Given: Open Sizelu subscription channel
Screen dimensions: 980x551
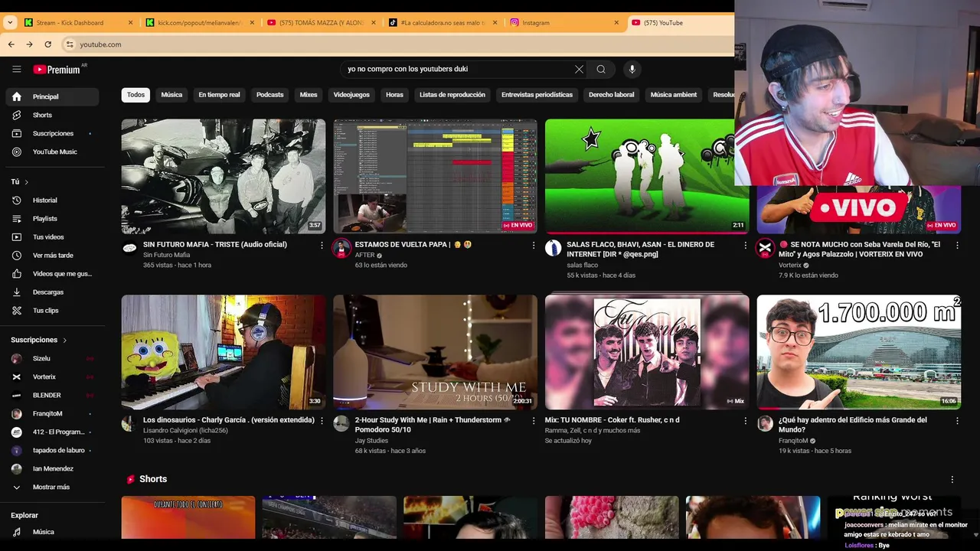Looking at the screenshot, I should click(x=52, y=358).
